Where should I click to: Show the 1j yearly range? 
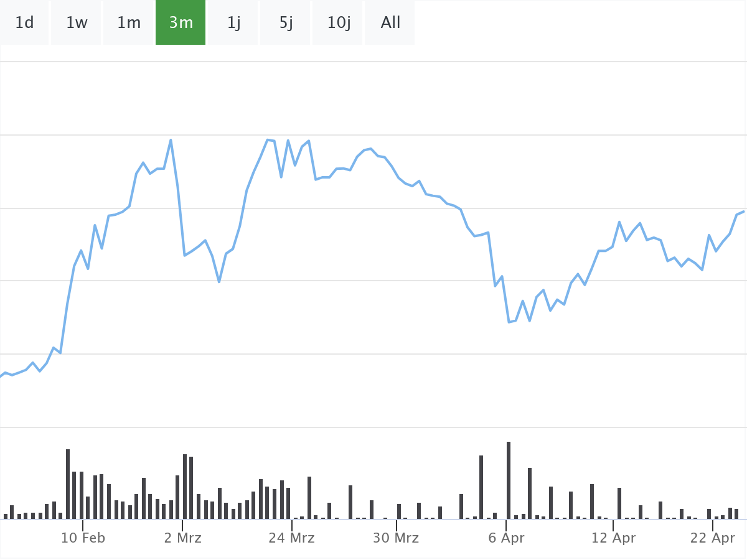pos(233,23)
